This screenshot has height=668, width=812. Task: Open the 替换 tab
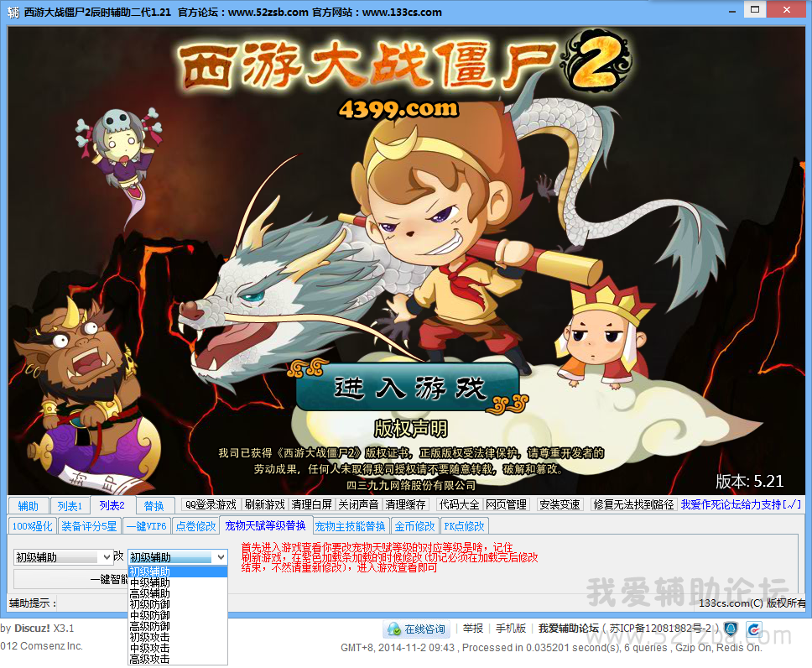[154, 506]
